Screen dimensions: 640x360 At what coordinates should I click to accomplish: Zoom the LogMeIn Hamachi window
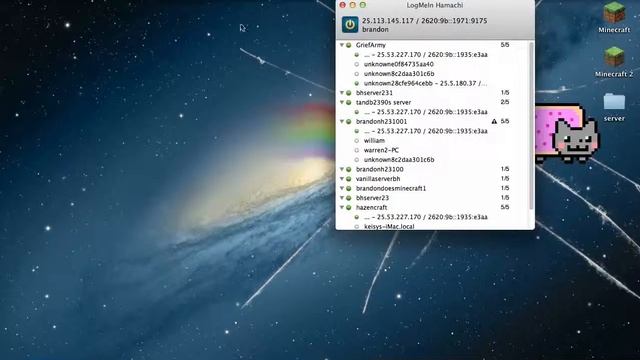[x=362, y=5]
